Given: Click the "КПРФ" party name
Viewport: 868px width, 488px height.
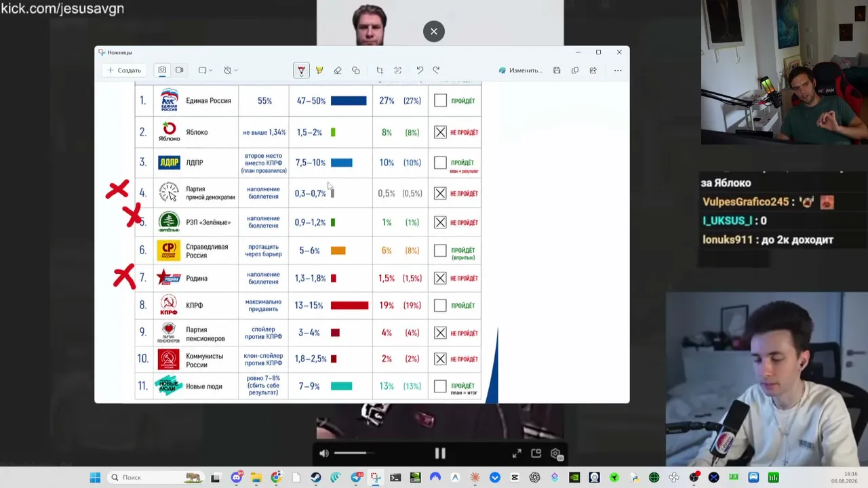Looking at the screenshot, I should [x=195, y=306].
